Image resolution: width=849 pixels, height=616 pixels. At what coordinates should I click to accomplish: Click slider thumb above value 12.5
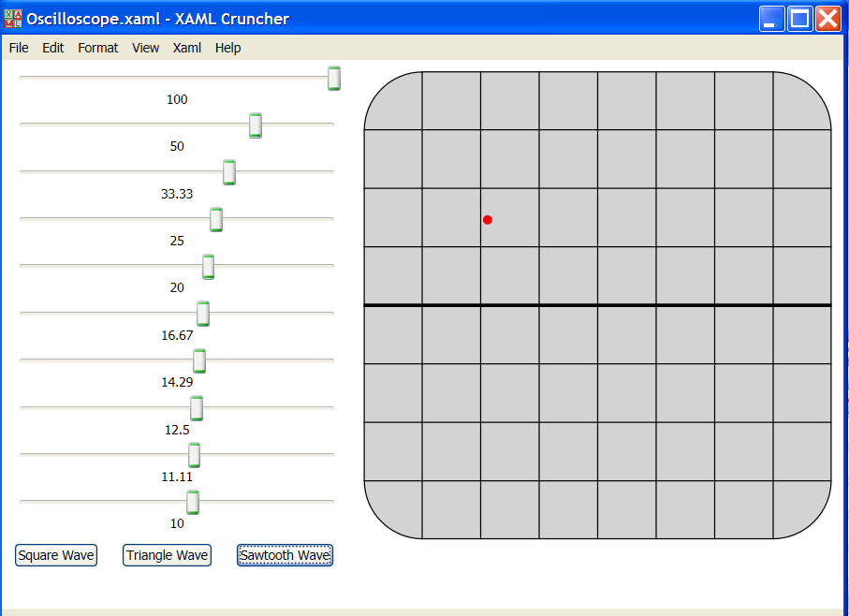pyautogui.click(x=197, y=408)
